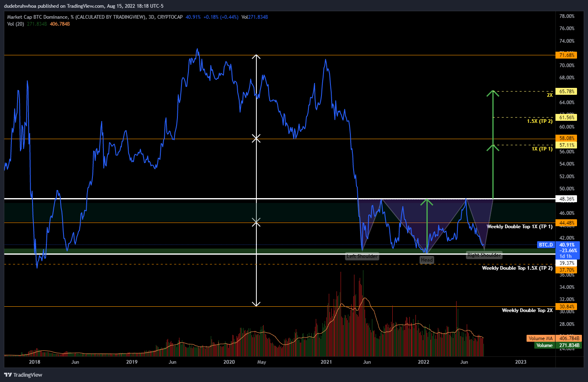
Task: Click the 71.68% price label
Action: point(567,55)
